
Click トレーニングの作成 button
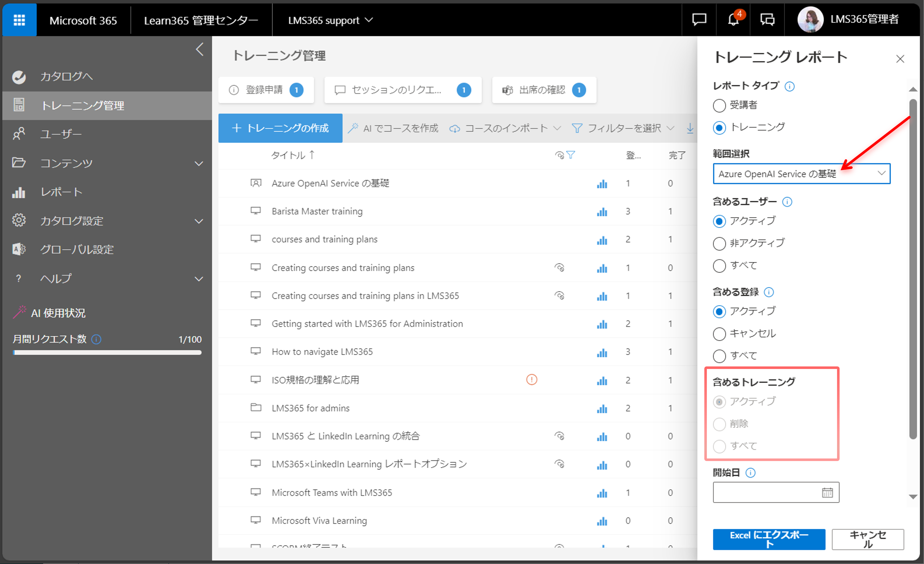(280, 128)
